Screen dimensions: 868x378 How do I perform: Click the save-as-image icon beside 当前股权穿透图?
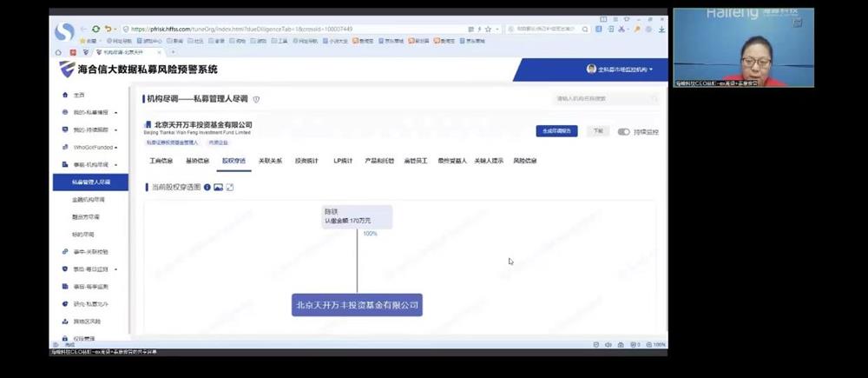pos(218,188)
